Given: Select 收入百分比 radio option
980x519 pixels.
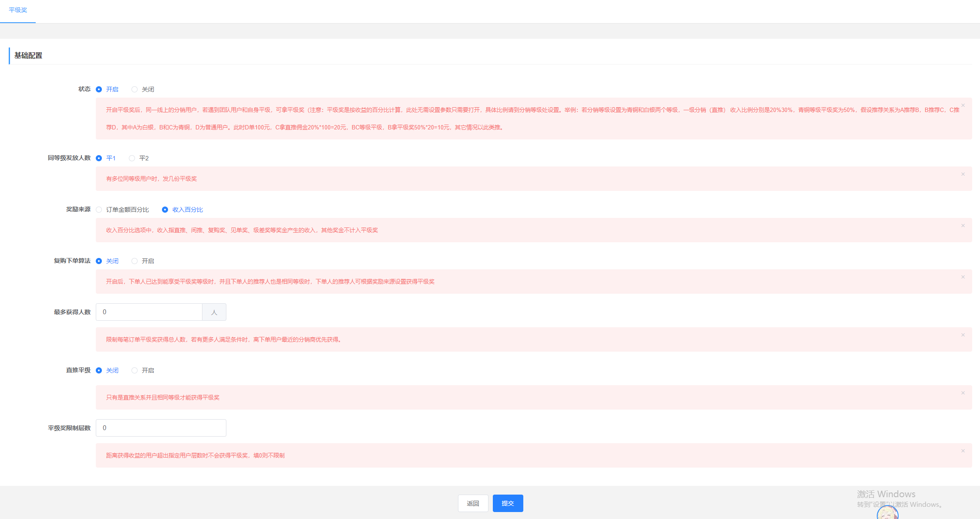Looking at the screenshot, I should point(165,210).
